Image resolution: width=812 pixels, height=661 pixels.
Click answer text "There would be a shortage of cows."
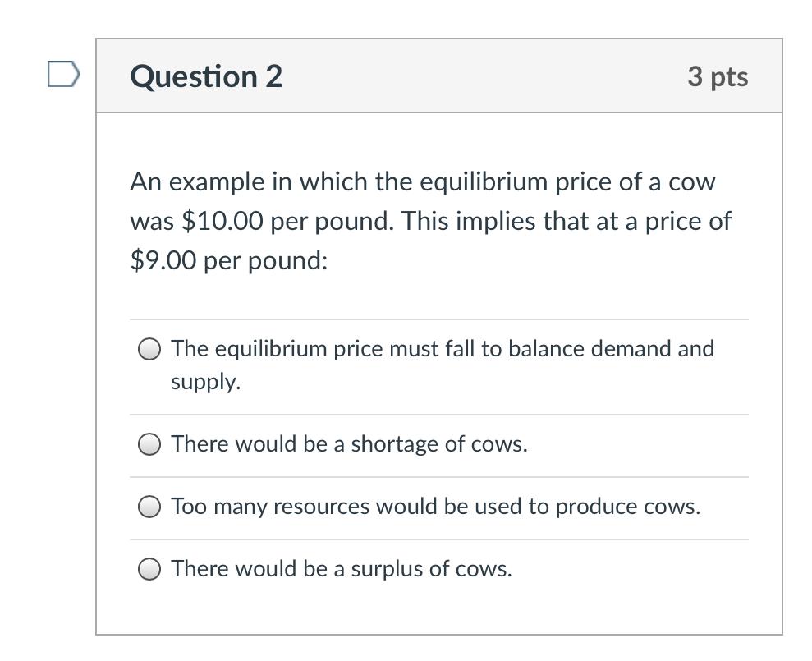349,444
